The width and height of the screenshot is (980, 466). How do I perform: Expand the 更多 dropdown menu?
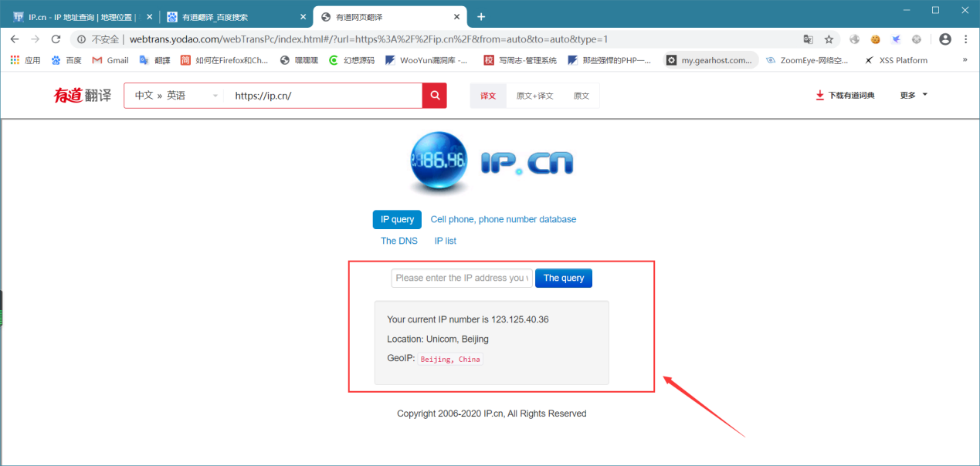click(x=914, y=96)
